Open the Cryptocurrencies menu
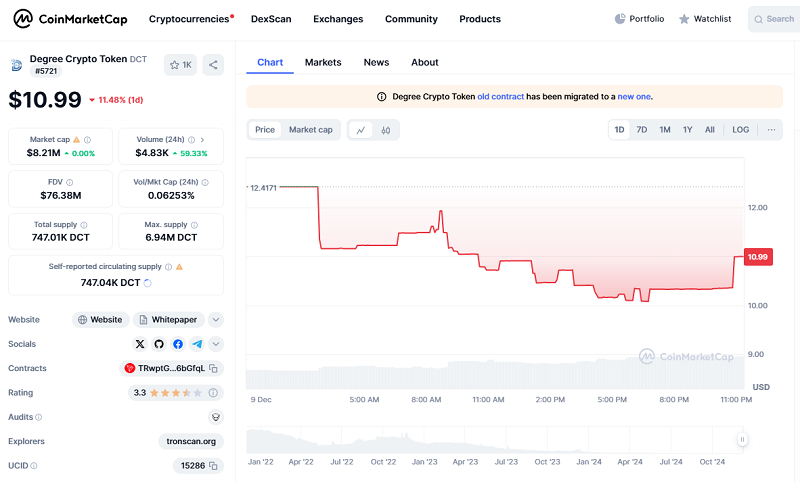This screenshot has height=482, width=800. pyautogui.click(x=191, y=19)
